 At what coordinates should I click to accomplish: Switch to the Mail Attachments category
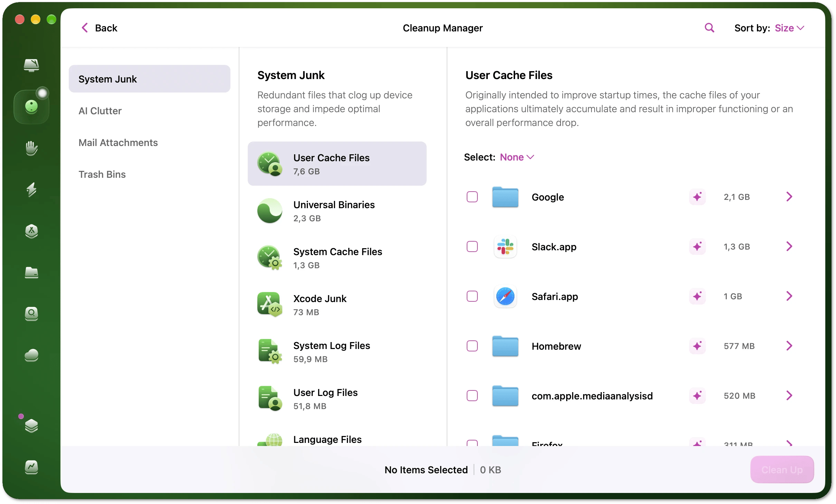point(150,143)
